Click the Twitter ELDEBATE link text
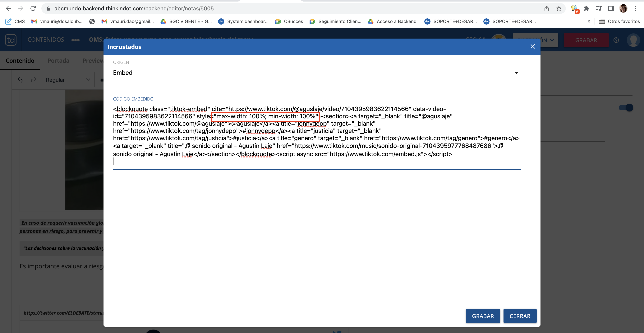Screen dimensions: 644x333 63,313
